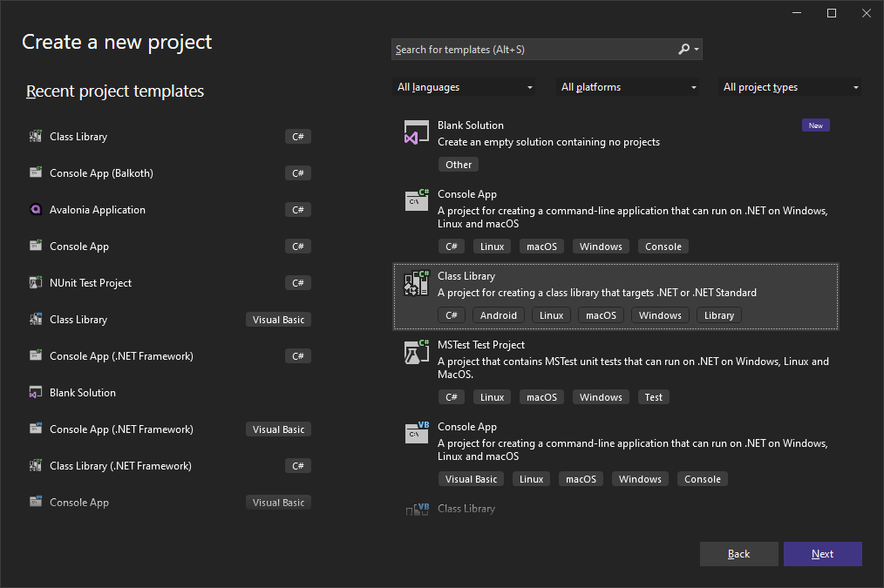Click the MSTest Test Project flask icon
Screen dimensions: 884x588
(x=417, y=351)
